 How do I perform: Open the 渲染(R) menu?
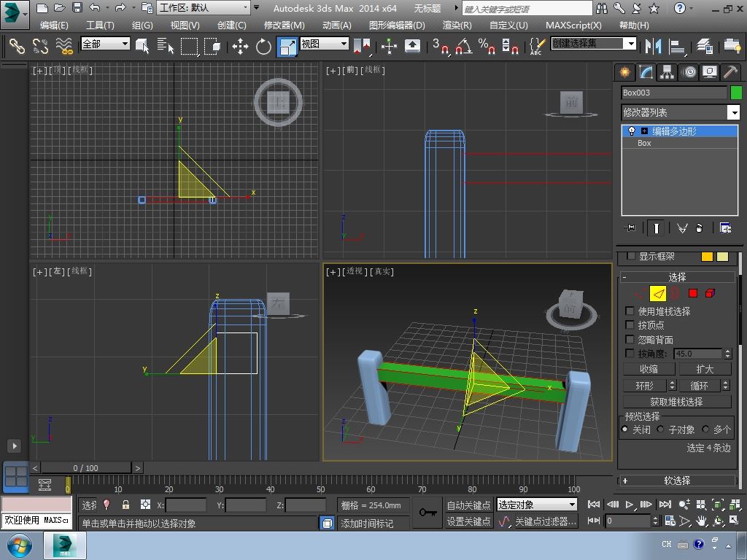coord(457,25)
